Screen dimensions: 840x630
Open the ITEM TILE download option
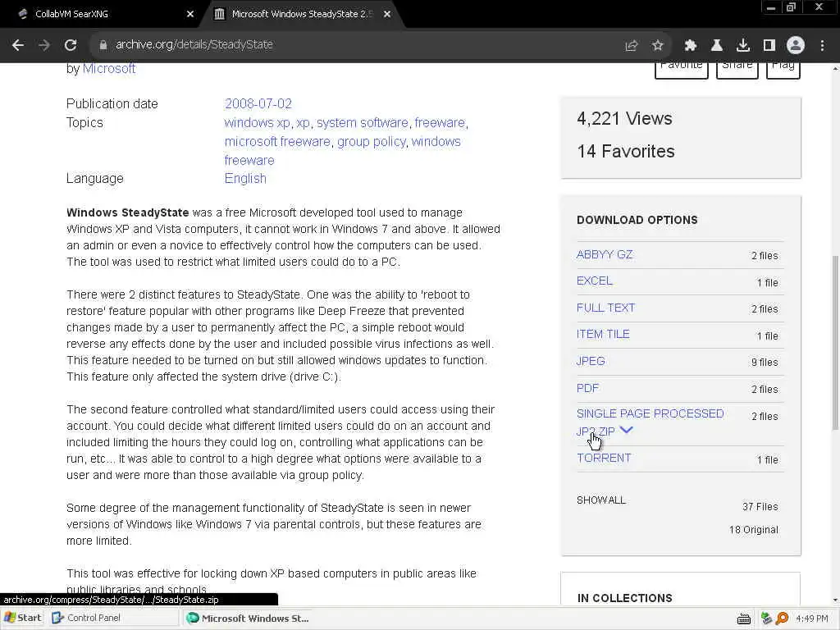pyautogui.click(x=603, y=335)
